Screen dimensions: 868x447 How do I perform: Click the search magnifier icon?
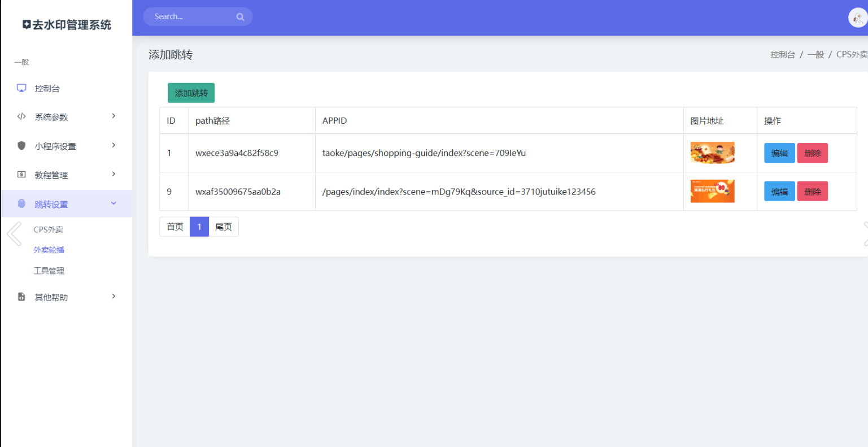[x=240, y=17]
